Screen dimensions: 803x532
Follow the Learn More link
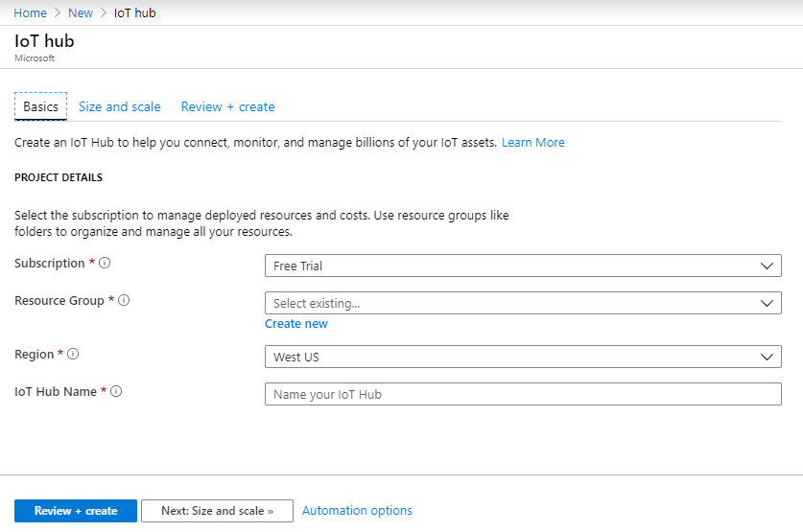[532, 142]
